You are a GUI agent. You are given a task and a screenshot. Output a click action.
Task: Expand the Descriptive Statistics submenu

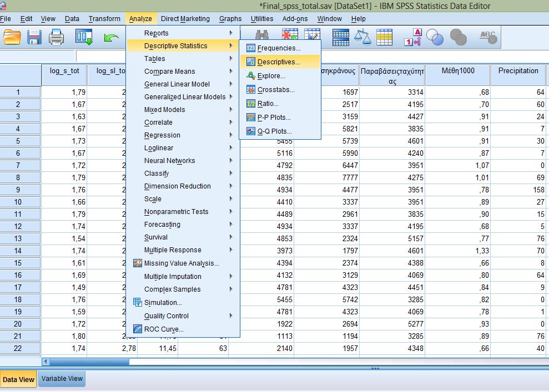[x=183, y=46]
